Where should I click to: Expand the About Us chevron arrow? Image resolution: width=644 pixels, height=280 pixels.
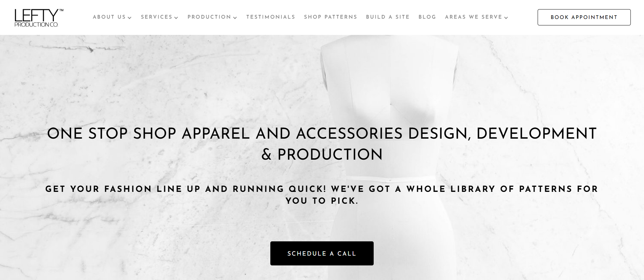(129, 18)
